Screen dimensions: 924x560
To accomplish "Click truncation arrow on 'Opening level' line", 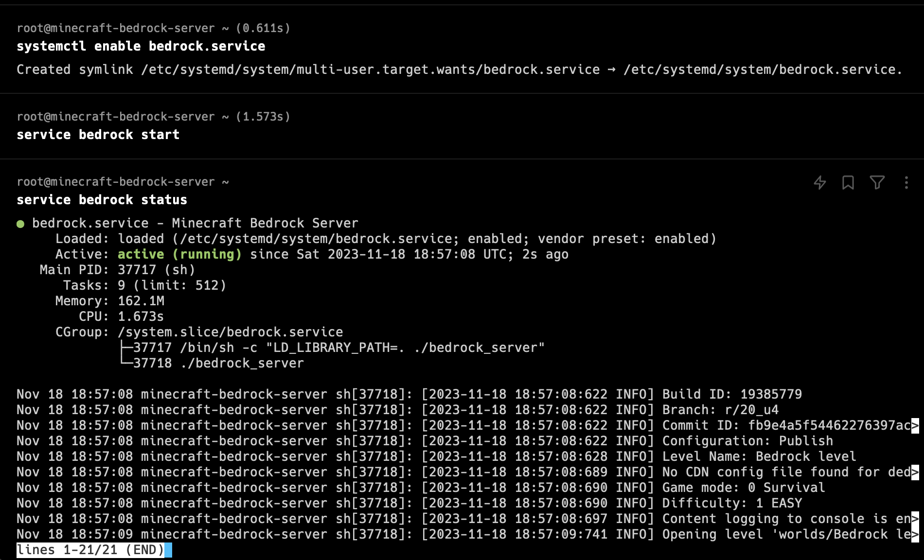I will (915, 534).
